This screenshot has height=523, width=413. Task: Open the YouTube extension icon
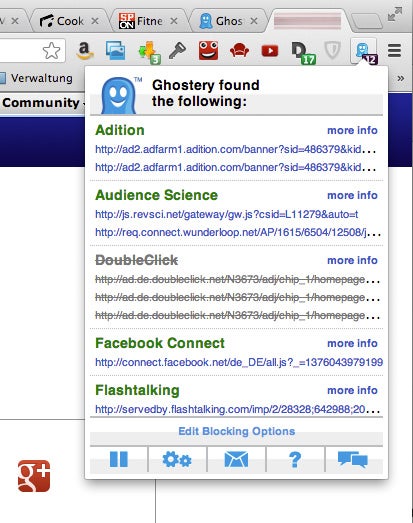click(x=270, y=51)
